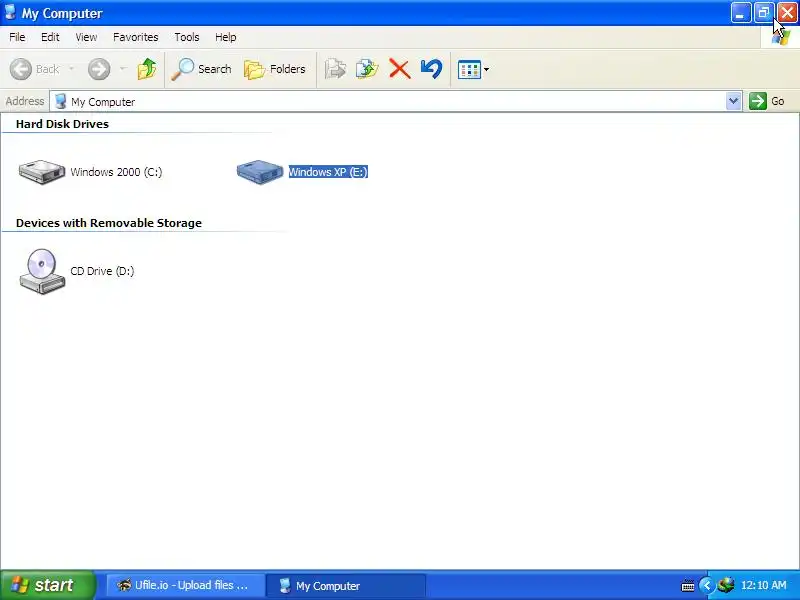Viewport: 800px width, 600px height.
Task: Click the Windows flag logo throbber
Action: (x=781, y=37)
